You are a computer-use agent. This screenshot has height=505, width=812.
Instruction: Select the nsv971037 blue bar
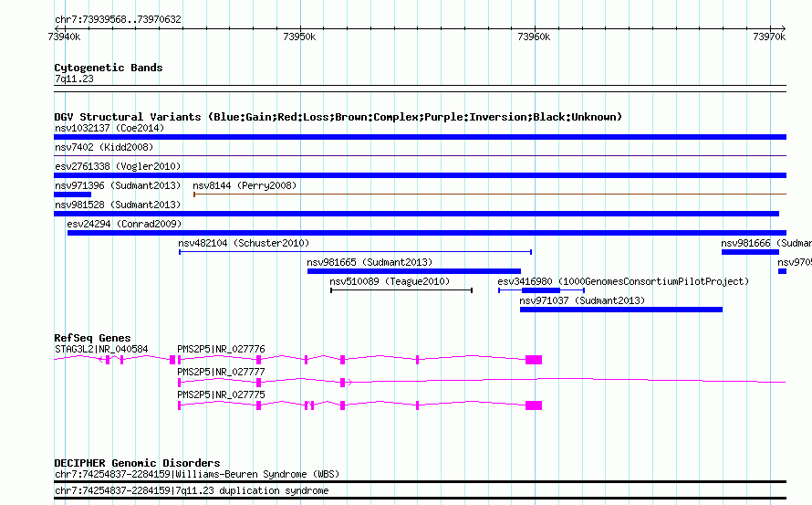621,310
